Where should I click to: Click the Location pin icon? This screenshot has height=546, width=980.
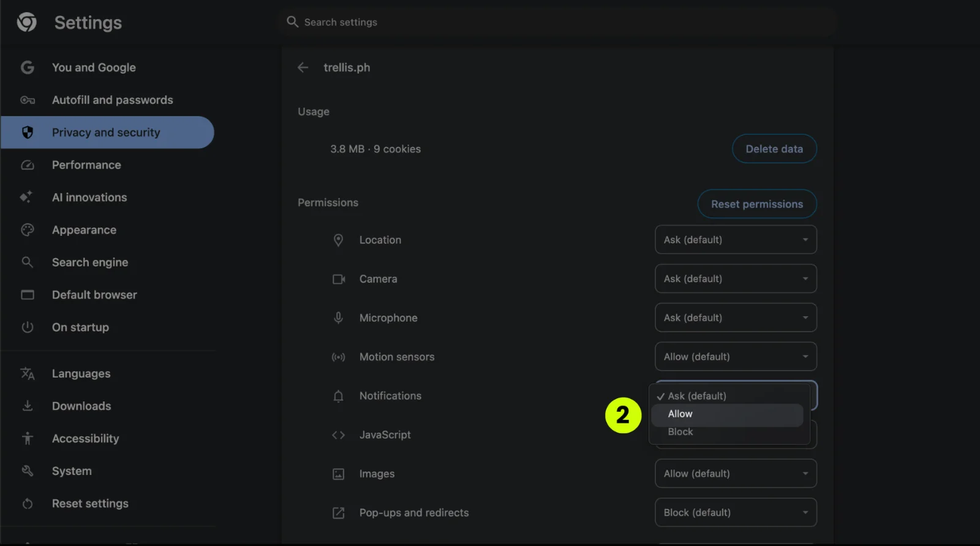click(338, 240)
